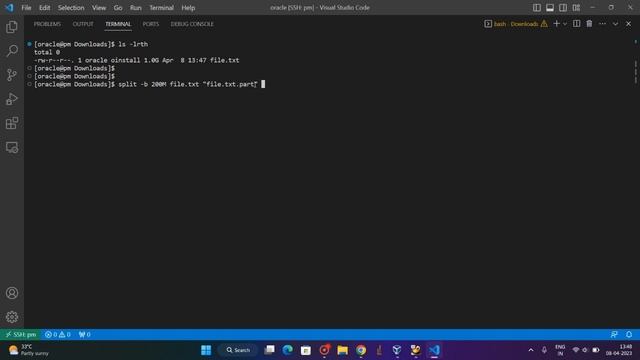This screenshot has width=640, height=360.
Task: Open the Extensions view
Action: (x=12, y=123)
